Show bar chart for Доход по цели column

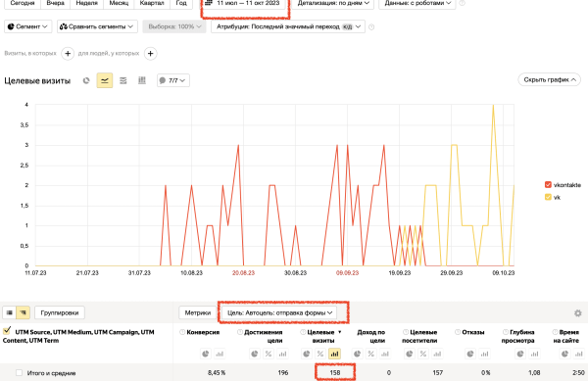385,354
